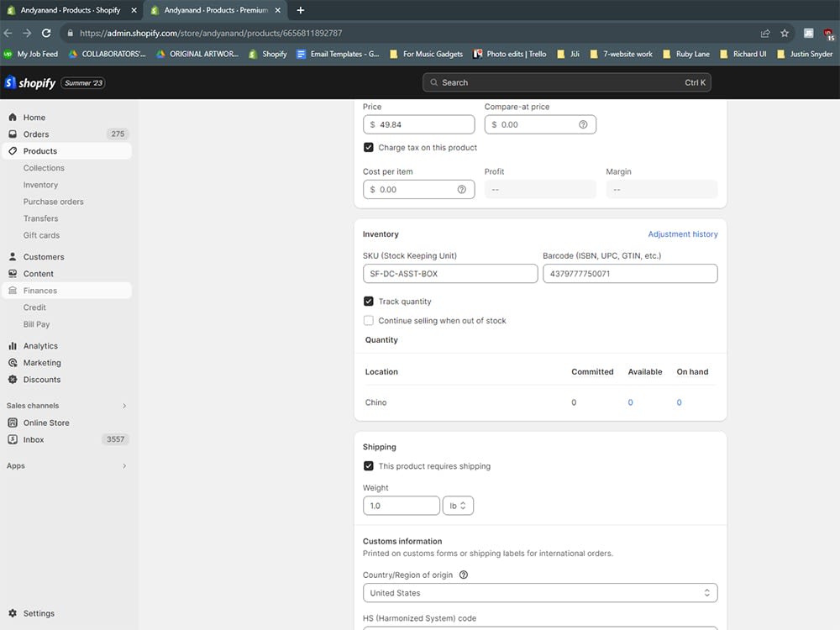Viewport: 840px width, 630px height.
Task: Open the weight unit lb dropdown
Action: 458,506
